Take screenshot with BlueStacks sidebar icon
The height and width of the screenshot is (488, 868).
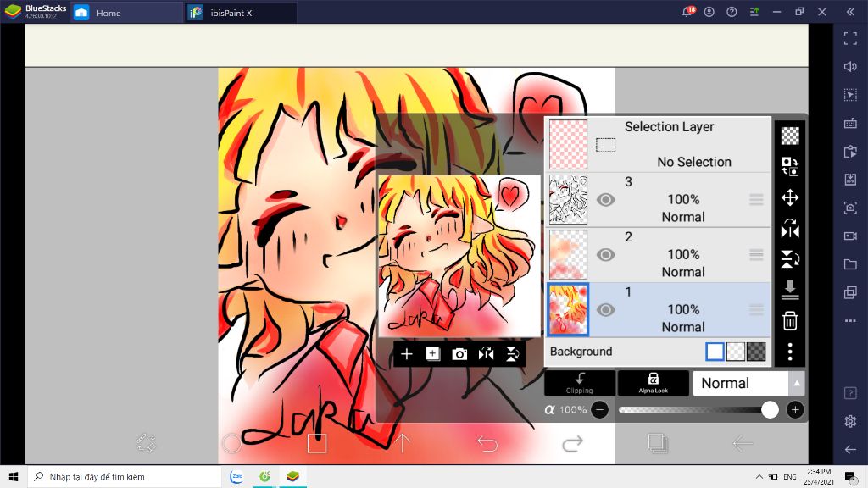point(850,208)
